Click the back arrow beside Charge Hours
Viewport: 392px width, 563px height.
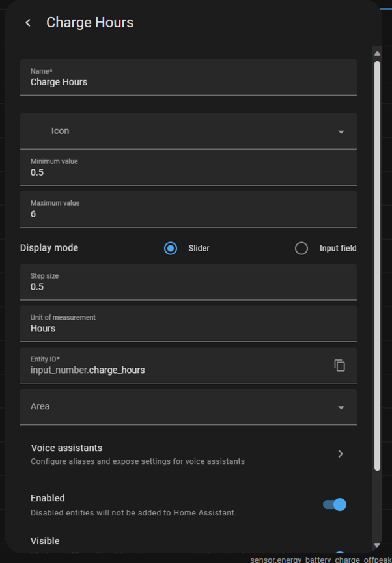point(28,23)
